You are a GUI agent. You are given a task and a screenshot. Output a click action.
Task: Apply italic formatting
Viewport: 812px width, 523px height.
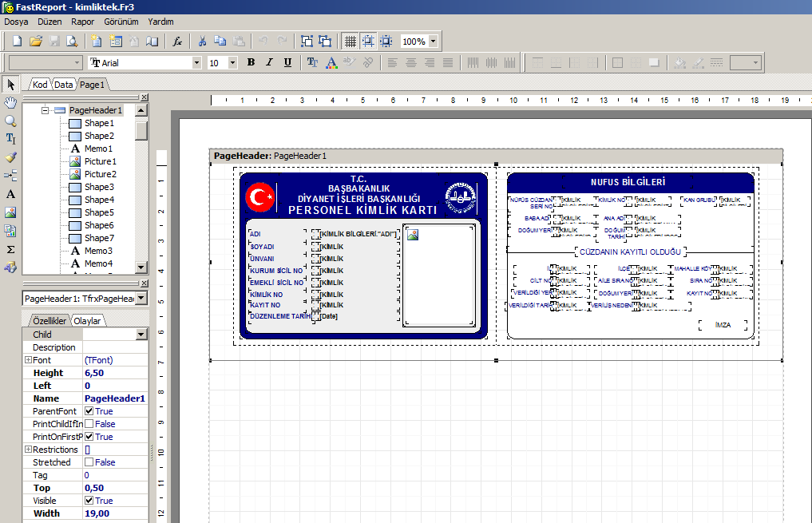click(269, 62)
